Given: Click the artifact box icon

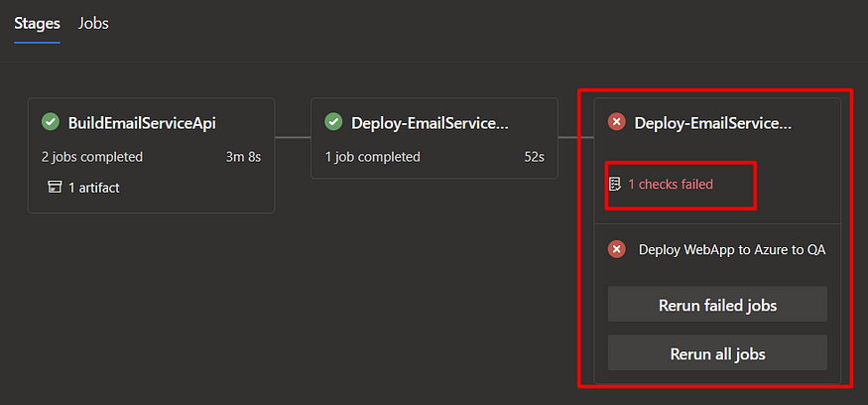Looking at the screenshot, I should click(x=54, y=188).
